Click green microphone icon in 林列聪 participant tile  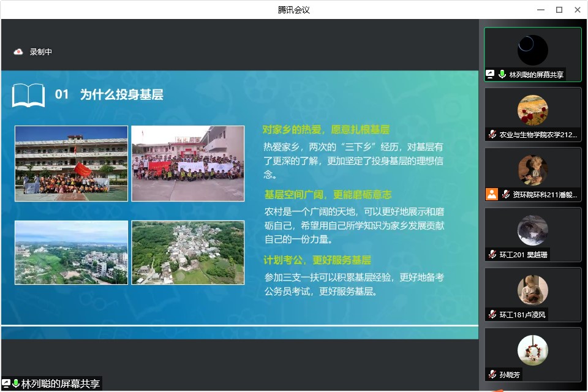coord(502,74)
